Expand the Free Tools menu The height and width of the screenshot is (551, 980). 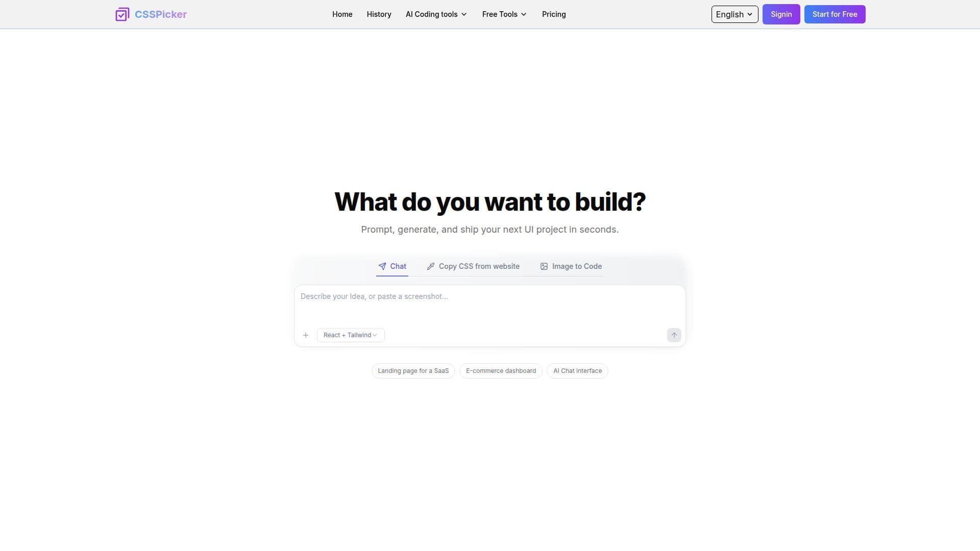tap(504, 14)
